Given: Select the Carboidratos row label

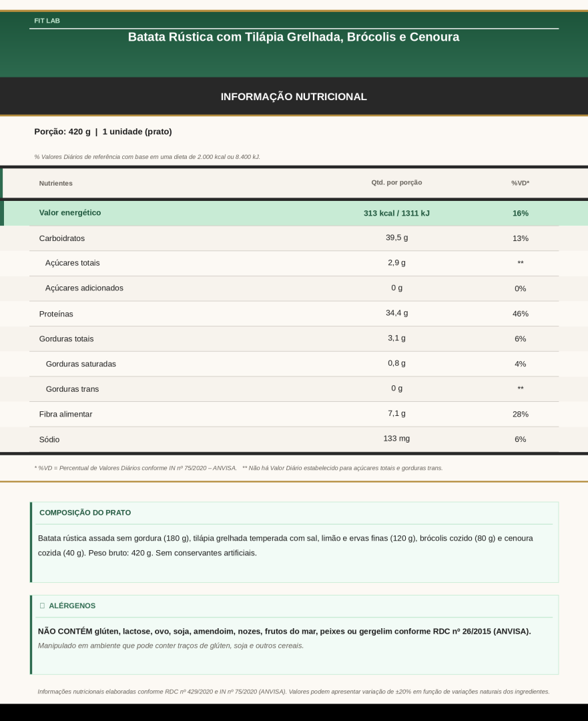Looking at the screenshot, I should 61,238.
